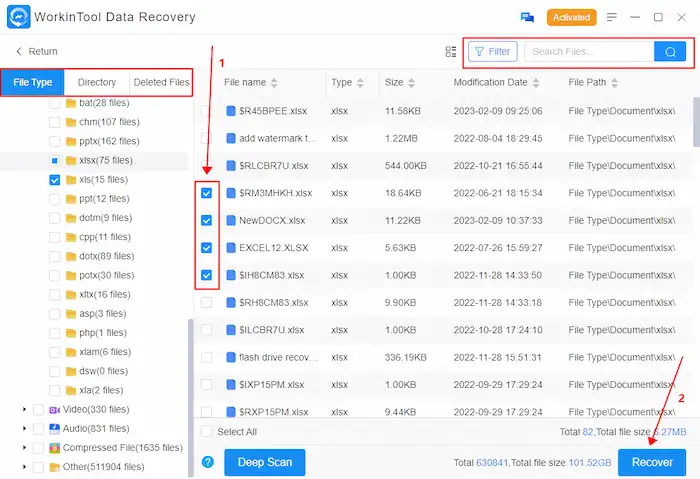
Task: Click the WorkinTool Data Recovery logo
Action: 19,17
